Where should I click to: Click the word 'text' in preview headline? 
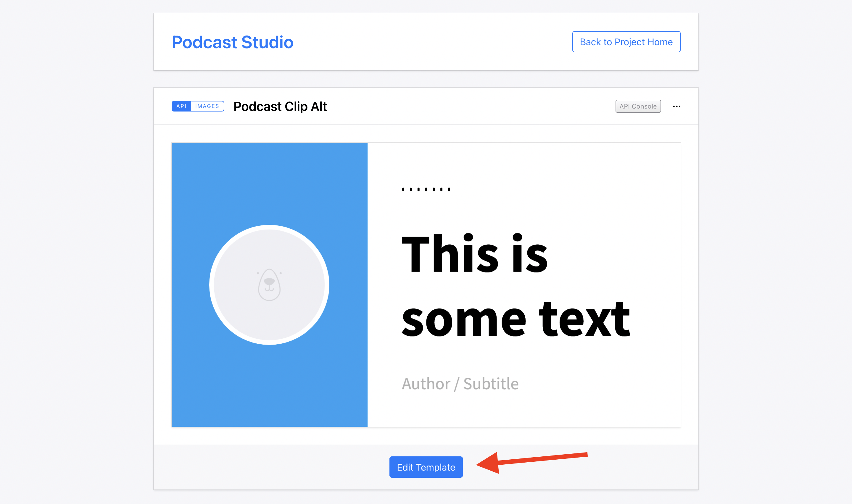click(x=584, y=319)
